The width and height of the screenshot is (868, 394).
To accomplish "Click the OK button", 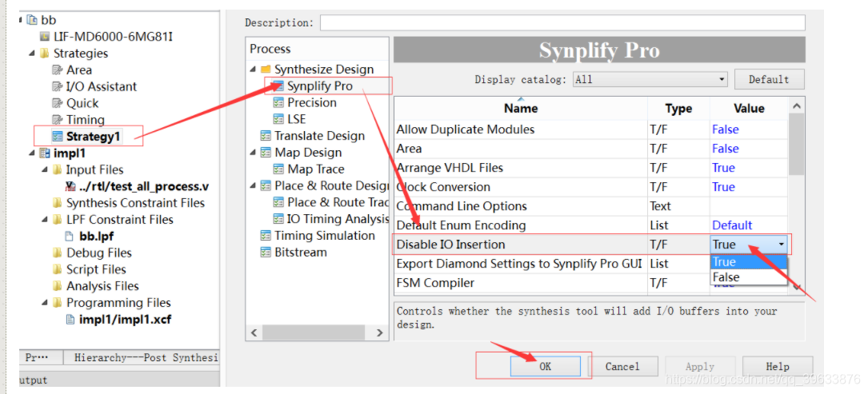I will [x=546, y=366].
